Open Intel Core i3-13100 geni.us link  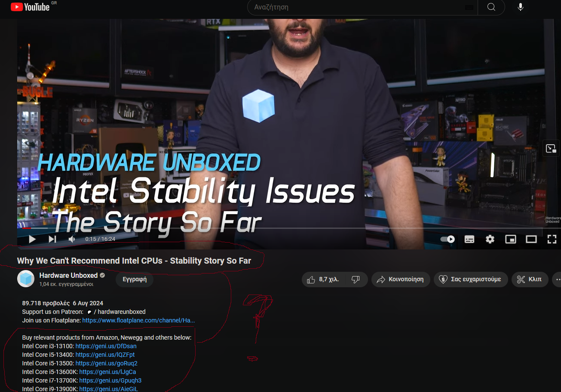(106, 346)
